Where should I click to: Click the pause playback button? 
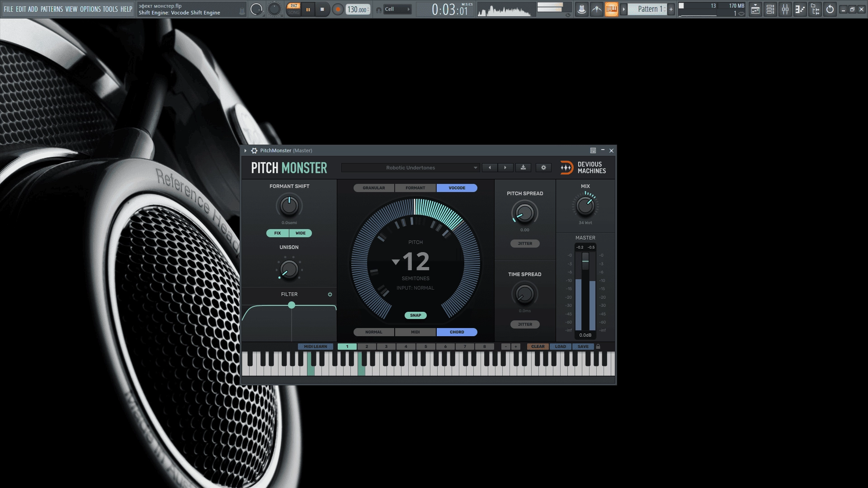(308, 9)
